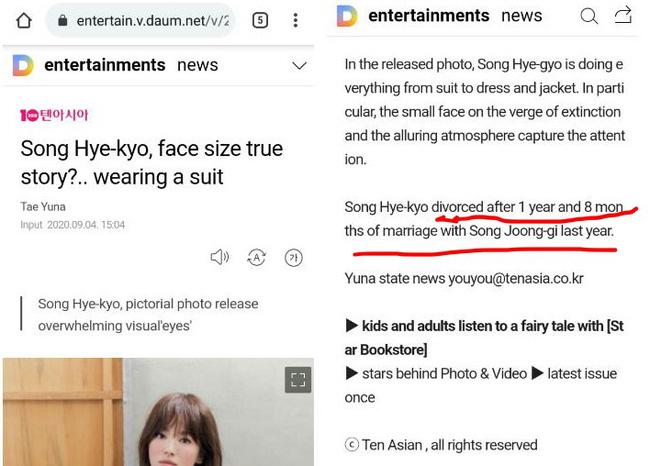The width and height of the screenshot is (650, 466).
Task: Open the browser tab switcher showing 5
Action: 260,20
